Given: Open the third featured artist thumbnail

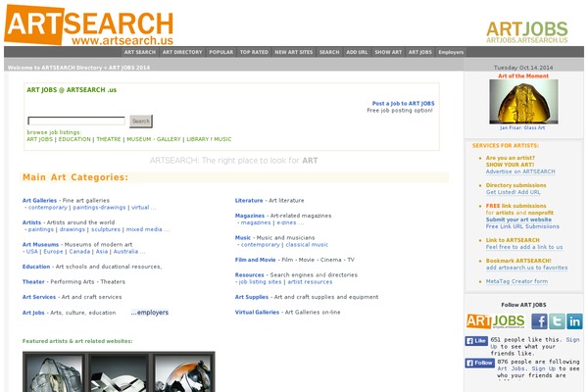Looking at the screenshot, I should click(x=182, y=373).
